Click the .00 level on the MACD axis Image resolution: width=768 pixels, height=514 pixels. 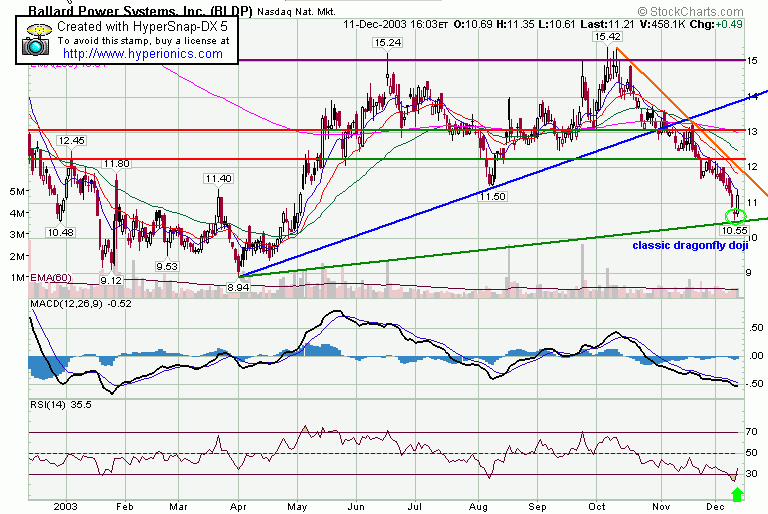pyautogui.click(x=757, y=356)
